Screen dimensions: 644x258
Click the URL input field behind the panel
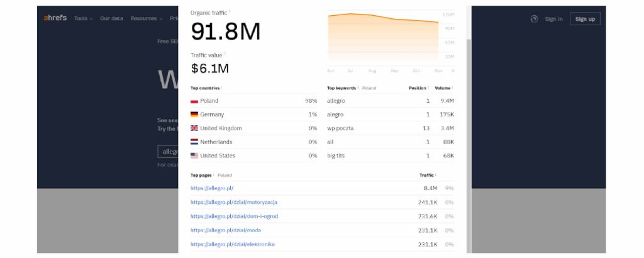pos(169,152)
